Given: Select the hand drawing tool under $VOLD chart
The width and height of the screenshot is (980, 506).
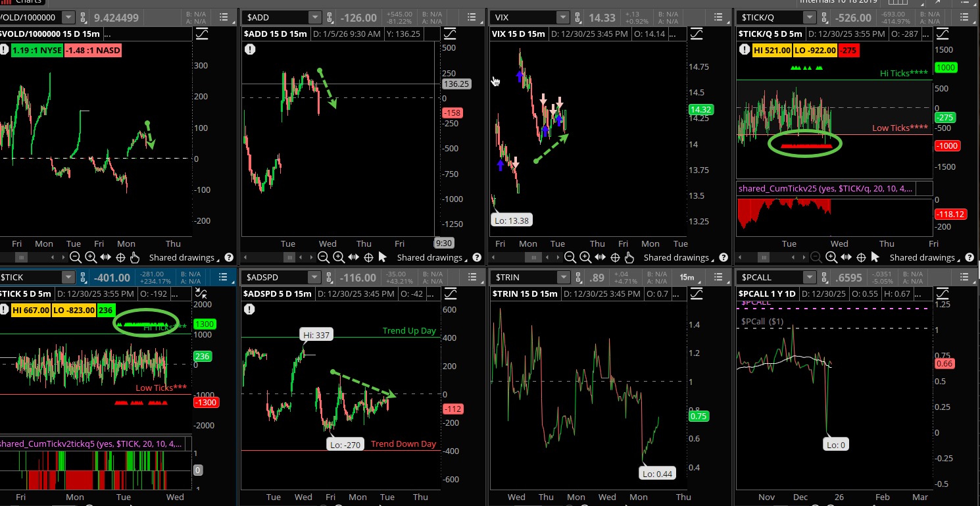Looking at the screenshot, I should pos(135,257).
